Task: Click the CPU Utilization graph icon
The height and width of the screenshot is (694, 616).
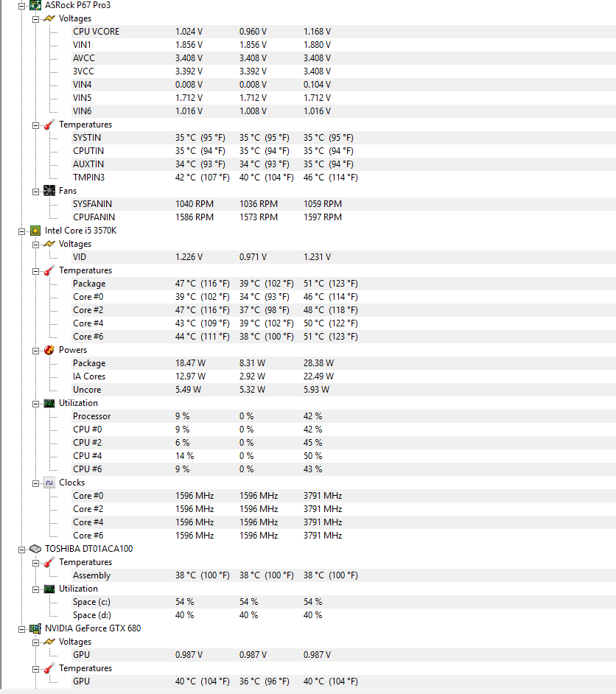Action: [49, 403]
